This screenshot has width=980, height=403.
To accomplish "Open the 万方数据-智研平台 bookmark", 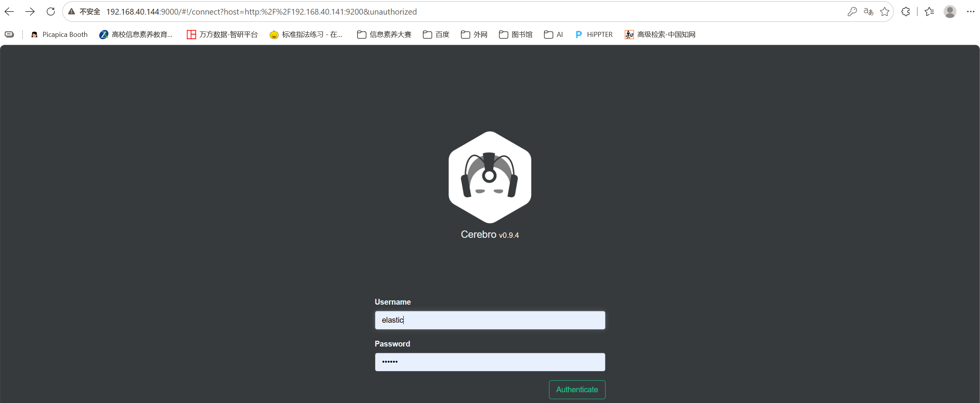I will (222, 35).
